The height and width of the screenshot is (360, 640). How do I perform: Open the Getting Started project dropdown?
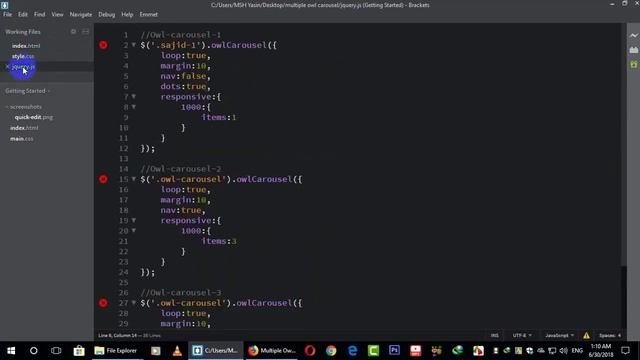click(x=27, y=91)
